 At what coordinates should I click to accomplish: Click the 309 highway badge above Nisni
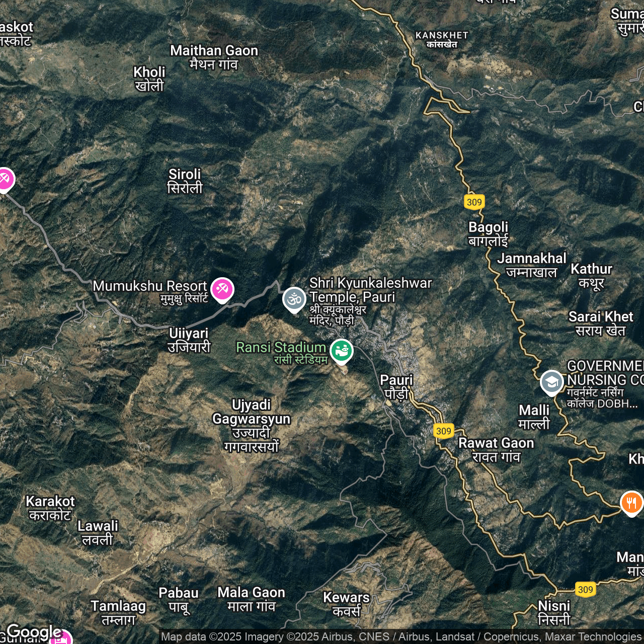[586, 590]
